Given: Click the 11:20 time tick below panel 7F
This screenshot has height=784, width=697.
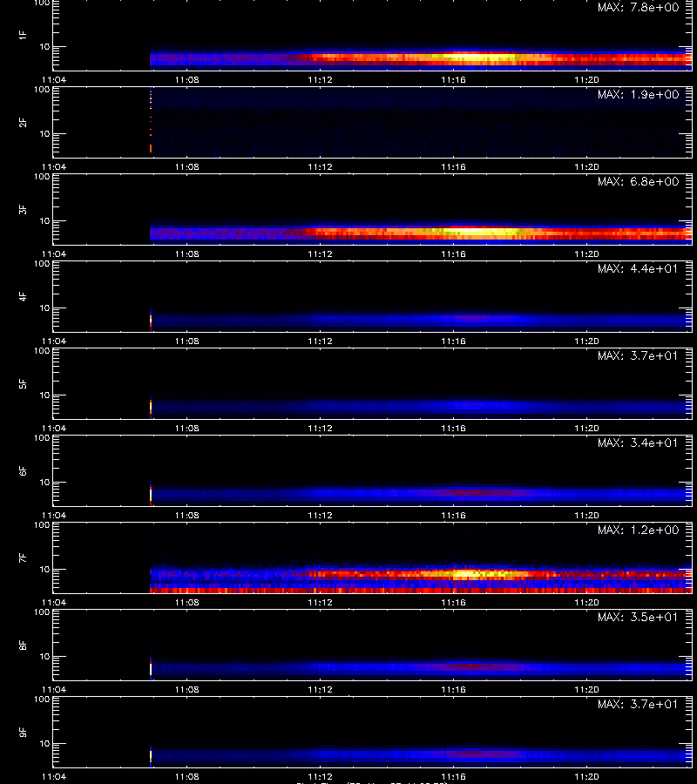Looking at the screenshot, I should [586, 603].
